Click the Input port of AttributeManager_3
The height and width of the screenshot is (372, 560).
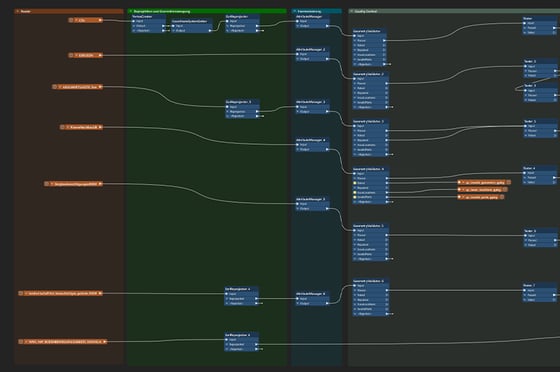tap(298, 107)
